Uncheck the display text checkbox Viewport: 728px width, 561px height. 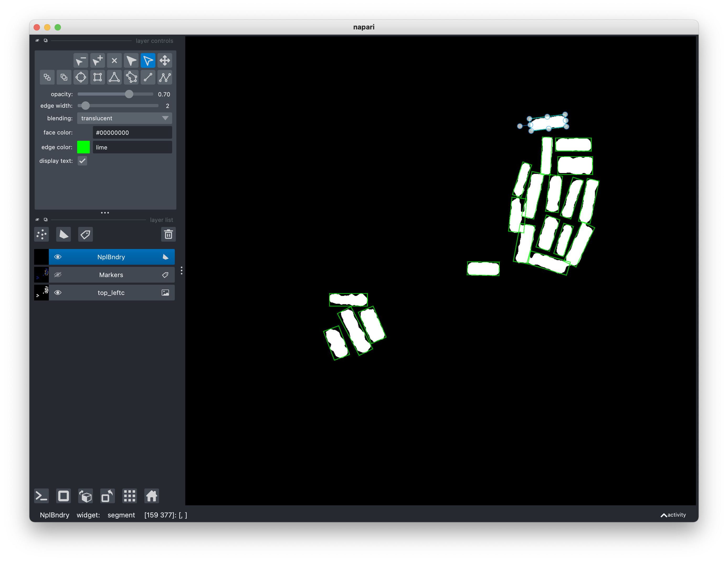82,161
